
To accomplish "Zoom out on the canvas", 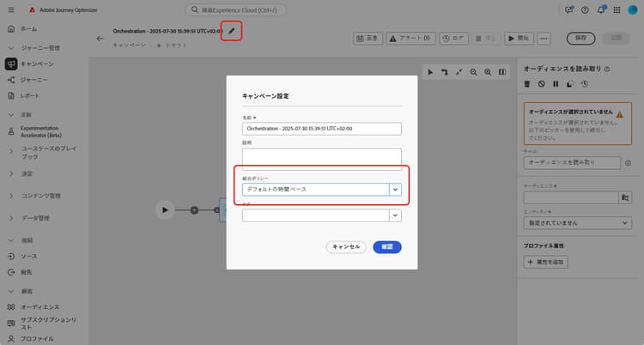I will 473,72.
